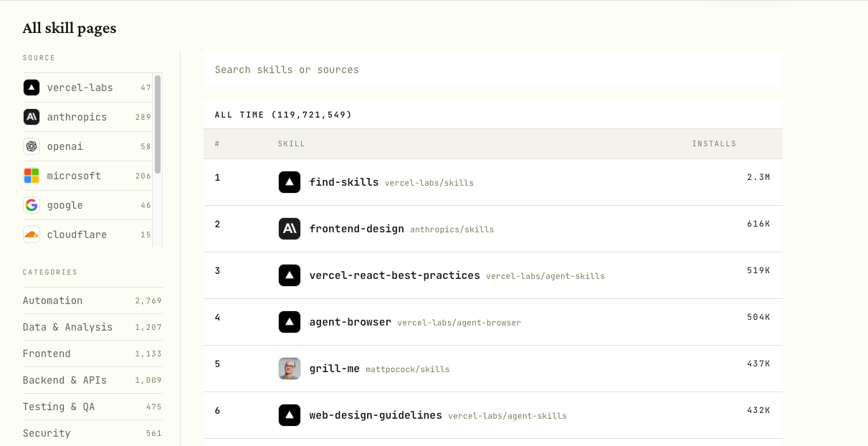Select Testing & QA category

[x=92, y=407]
